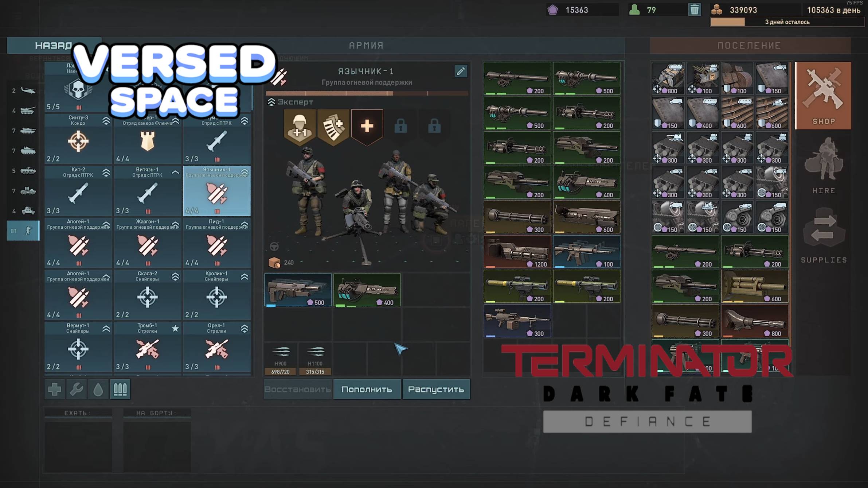The height and width of the screenshot is (488, 868).
Task: Select the soldier +1 skill badge
Action: (x=300, y=126)
